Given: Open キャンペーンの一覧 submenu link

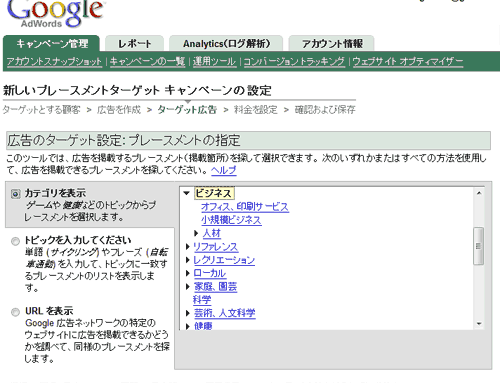Looking at the screenshot, I should click(147, 61).
